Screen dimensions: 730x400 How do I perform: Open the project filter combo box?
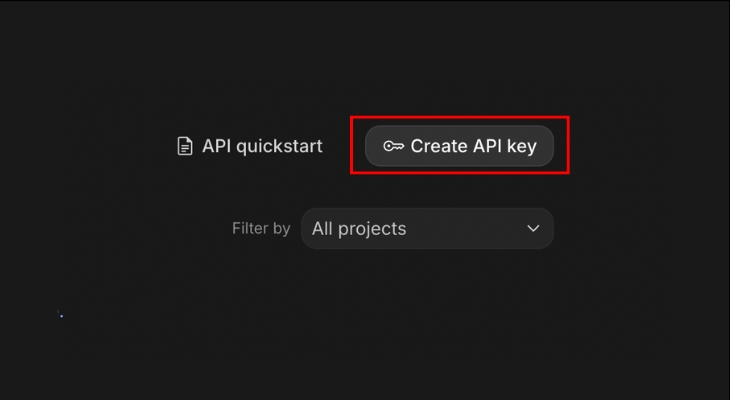coord(427,228)
